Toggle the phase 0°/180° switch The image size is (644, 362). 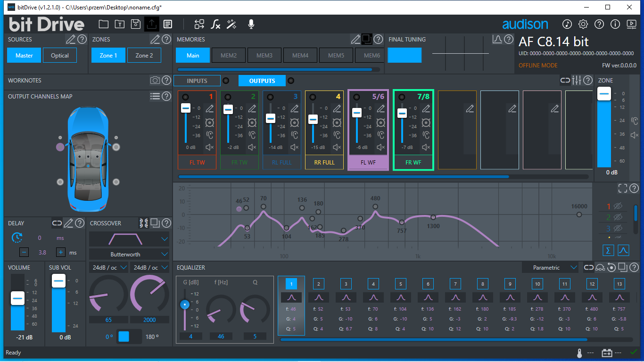(129, 337)
